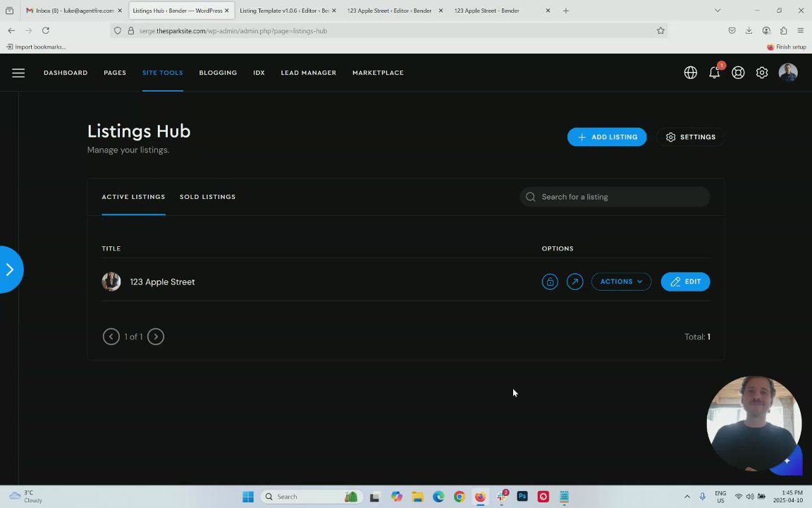Screen dimensions: 812x508
Task: Click the 123 Apple Street listing title
Action: (x=163, y=282)
